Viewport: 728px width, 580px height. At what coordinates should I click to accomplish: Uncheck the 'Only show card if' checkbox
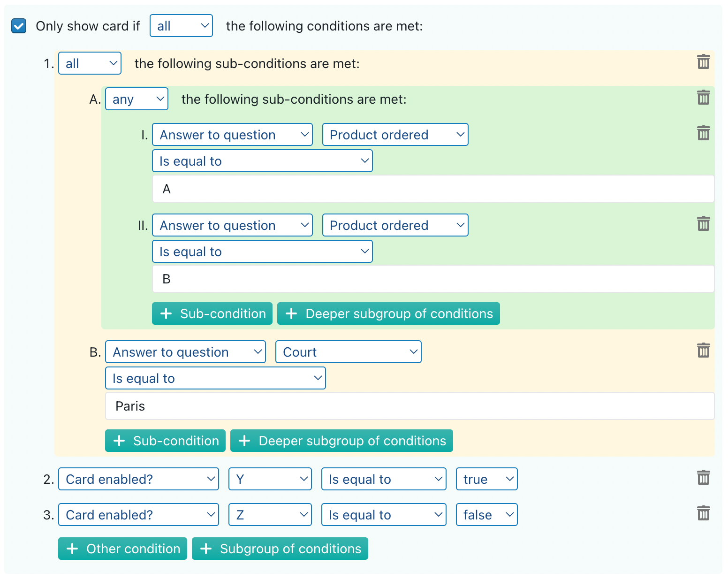point(19,26)
